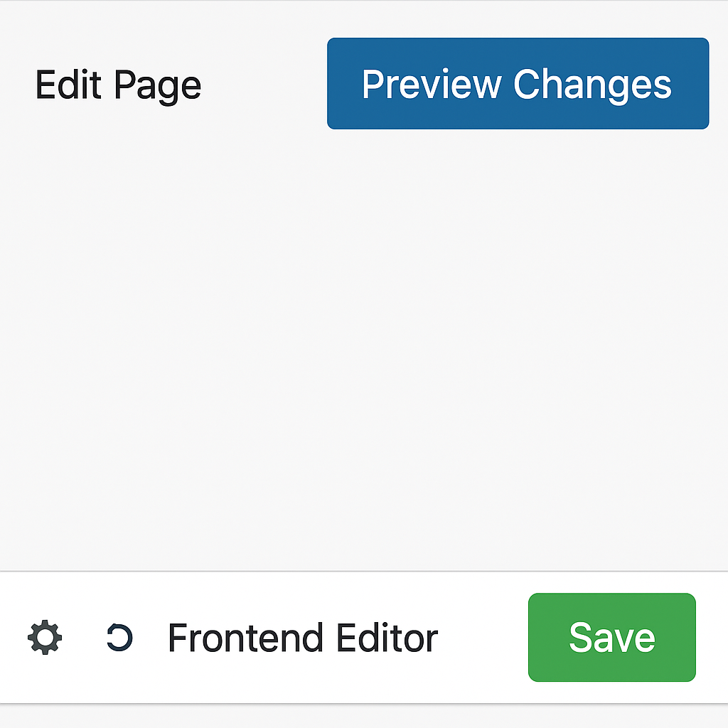Viewport: 728px width, 728px height.
Task: Click the Save button next to Frontend Editor
Action: point(611,638)
